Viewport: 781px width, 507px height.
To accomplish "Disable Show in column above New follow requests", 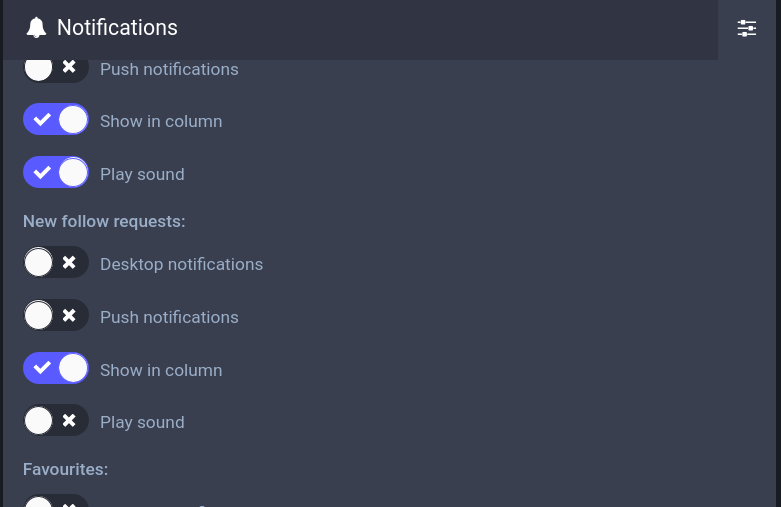I will click(55, 120).
